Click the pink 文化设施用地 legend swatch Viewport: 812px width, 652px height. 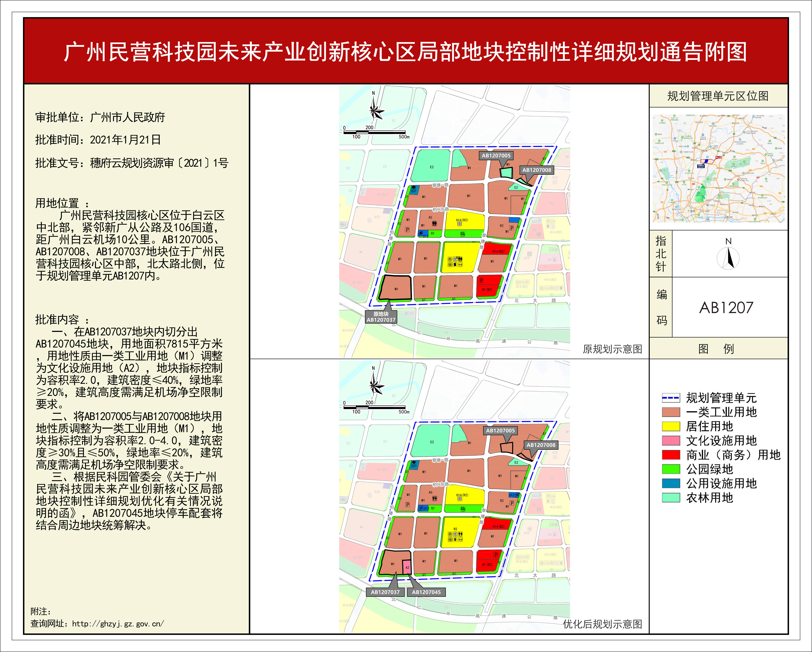coord(671,441)
